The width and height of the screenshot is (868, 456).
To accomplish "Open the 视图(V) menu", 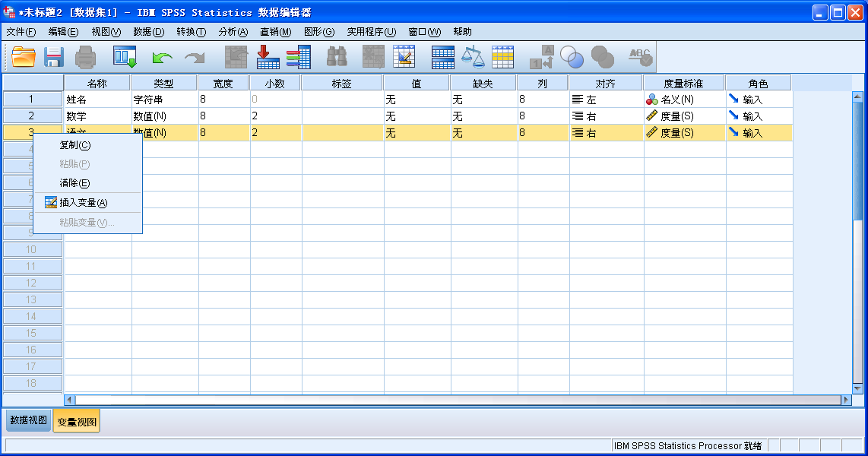I will 106,32.
